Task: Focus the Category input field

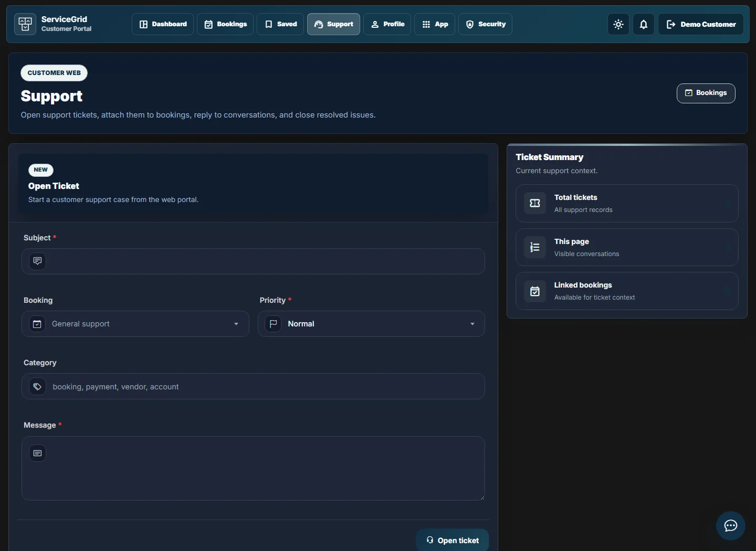Action: click(x=253, y=386)
